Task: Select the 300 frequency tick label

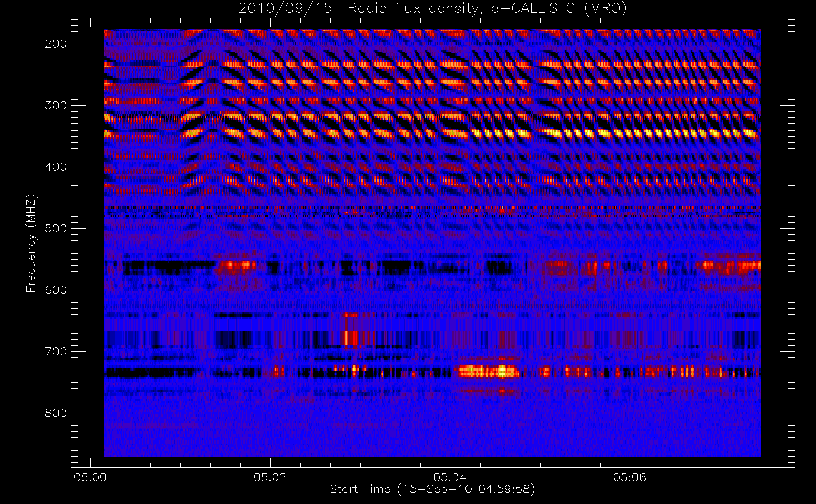Action: pos(55,105)
